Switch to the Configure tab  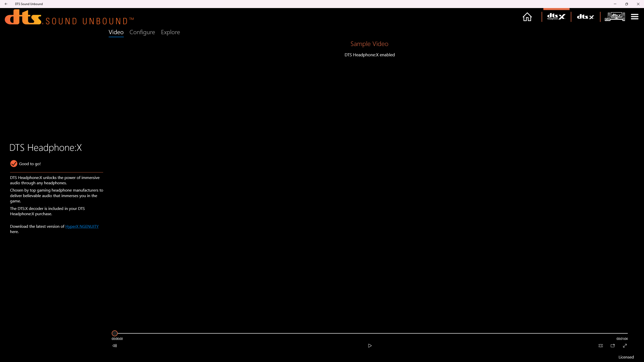(x=142, y=32)
